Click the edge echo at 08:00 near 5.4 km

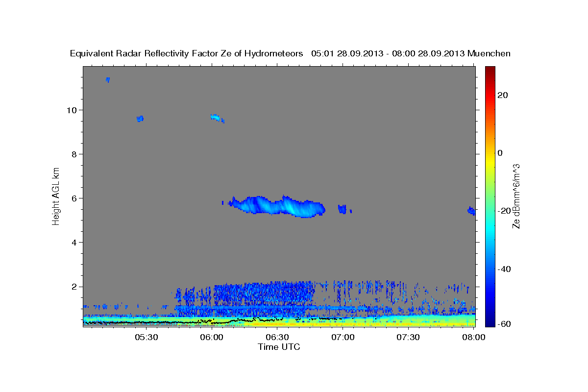pos(471,211)
